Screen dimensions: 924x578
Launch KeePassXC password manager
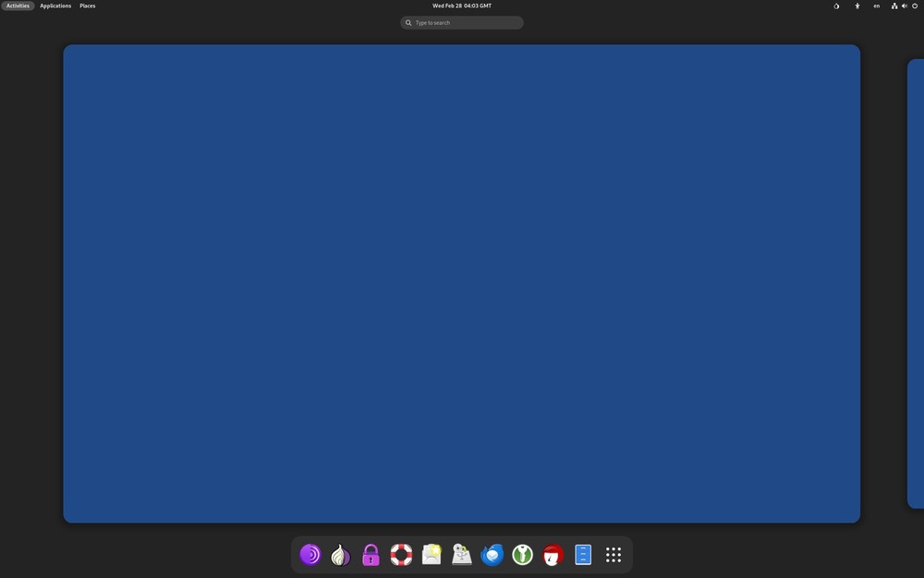click(521, 554)
